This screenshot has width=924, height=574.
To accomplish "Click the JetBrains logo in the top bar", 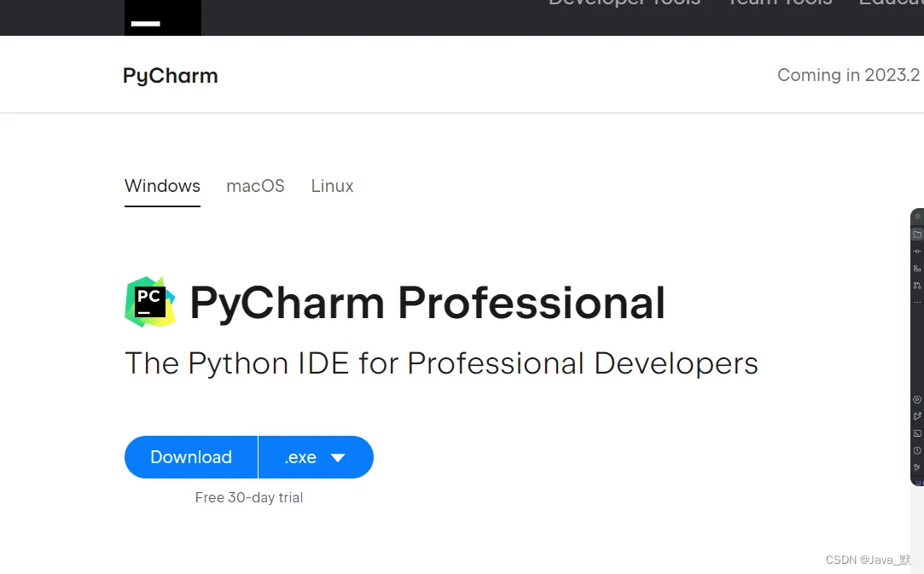I will pos(163,18).
